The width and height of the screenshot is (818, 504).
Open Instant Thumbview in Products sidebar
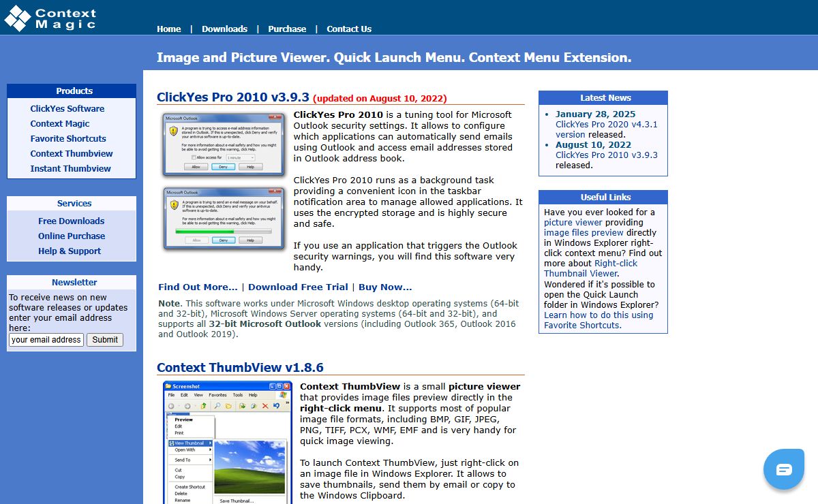(x=70, y=168)
